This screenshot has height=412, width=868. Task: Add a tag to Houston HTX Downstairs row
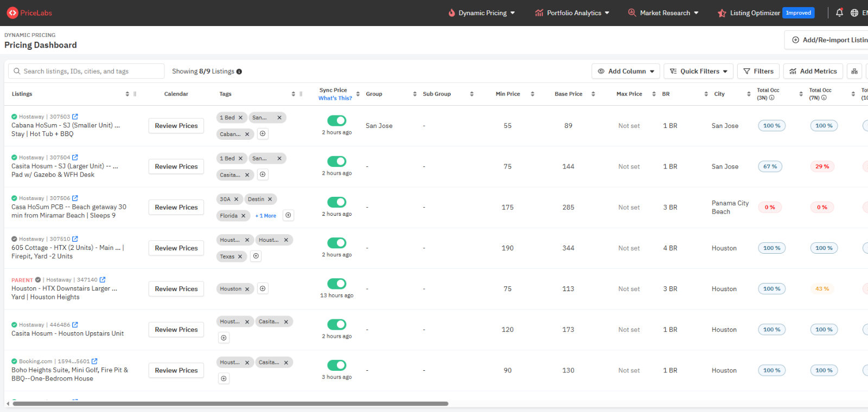click(x=263, y=289)
